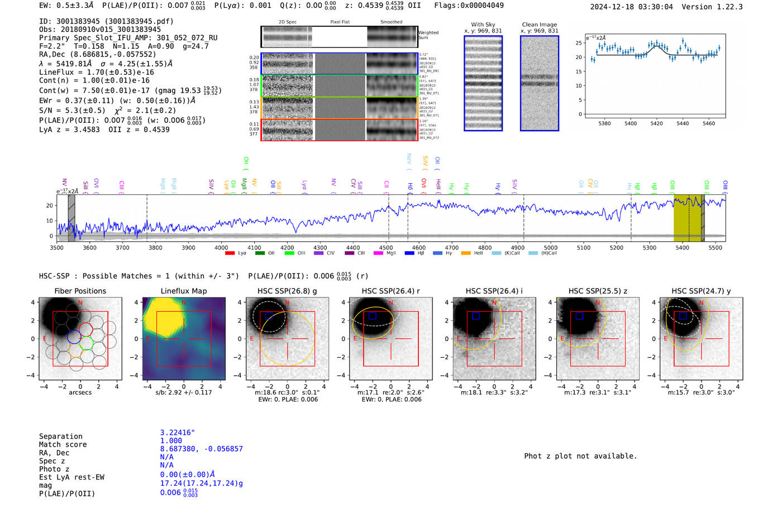Click the 'Phot z plot not available.' message
Image resolution: width=782 pixels, height=532 pixels.
pos(580,456)
